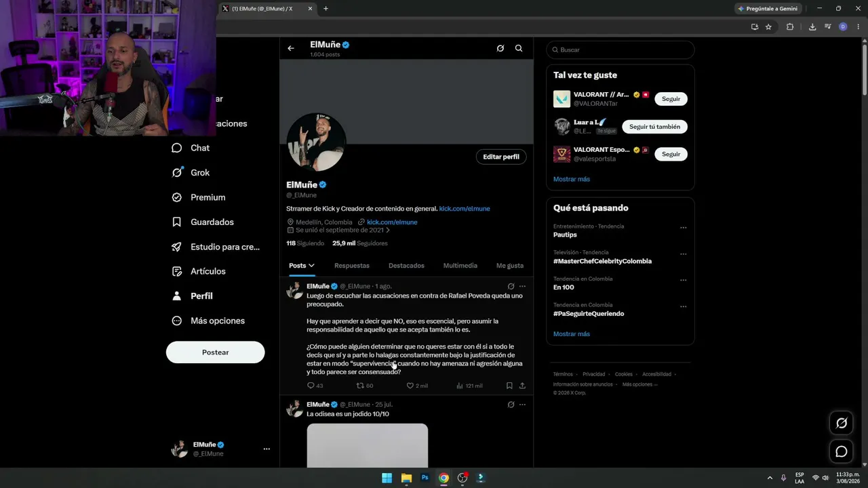
Task: Open options for #PaSeguirteQueriendo trend
Action: (683, 306)
